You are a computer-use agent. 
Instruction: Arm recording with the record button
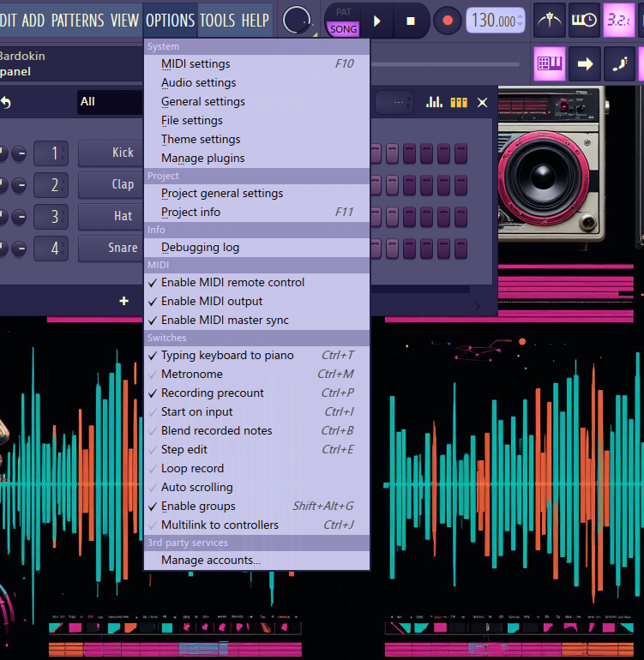[448, 21]
